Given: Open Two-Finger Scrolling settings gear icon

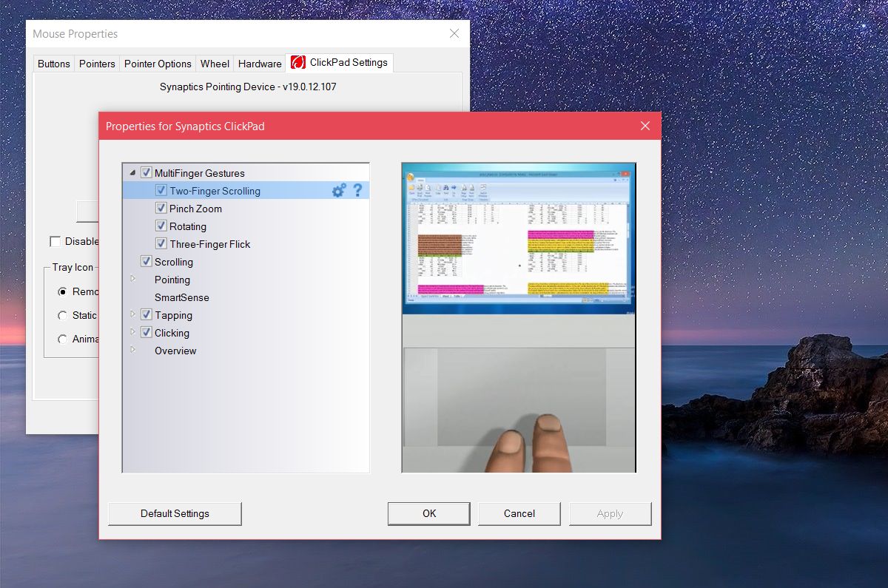Looking at the screenshot, I should point(339,191).
